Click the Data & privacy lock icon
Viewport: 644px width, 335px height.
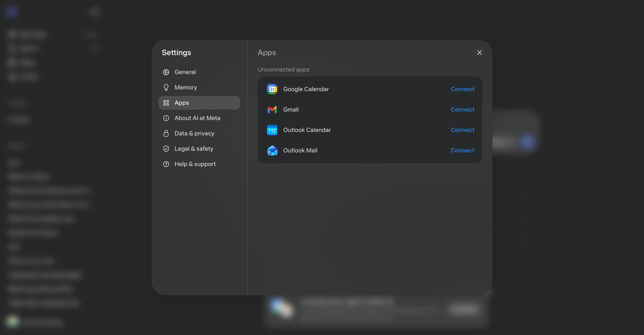coord(166,134)
